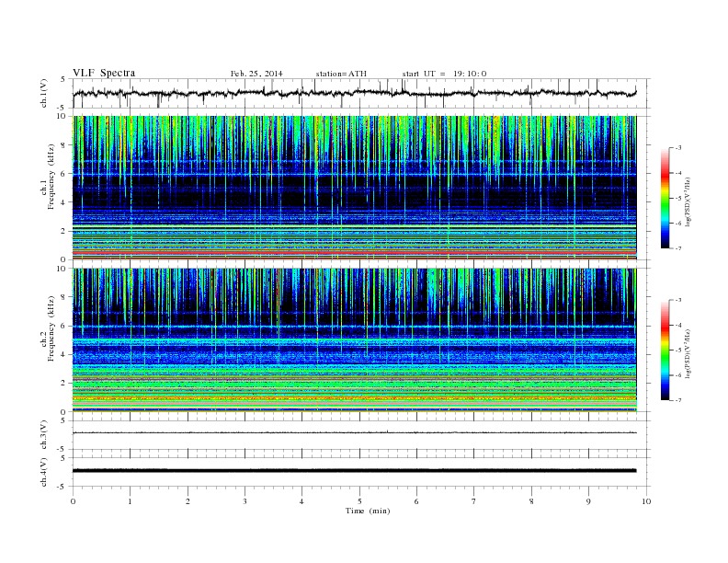This screenshot has width=728, height=563.
Task: Click the ch.2 'Frequency (kHz)' axis label
Action: click(x=51, y=328)
